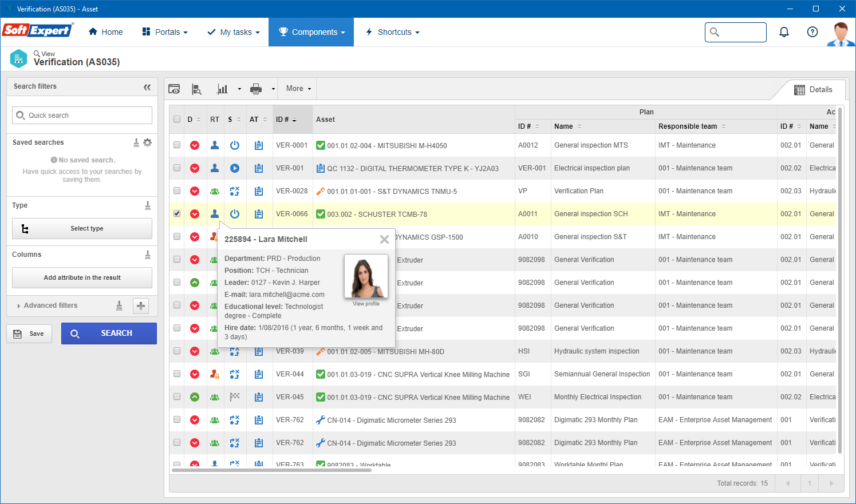Expand the More dropdown menu

298,89
